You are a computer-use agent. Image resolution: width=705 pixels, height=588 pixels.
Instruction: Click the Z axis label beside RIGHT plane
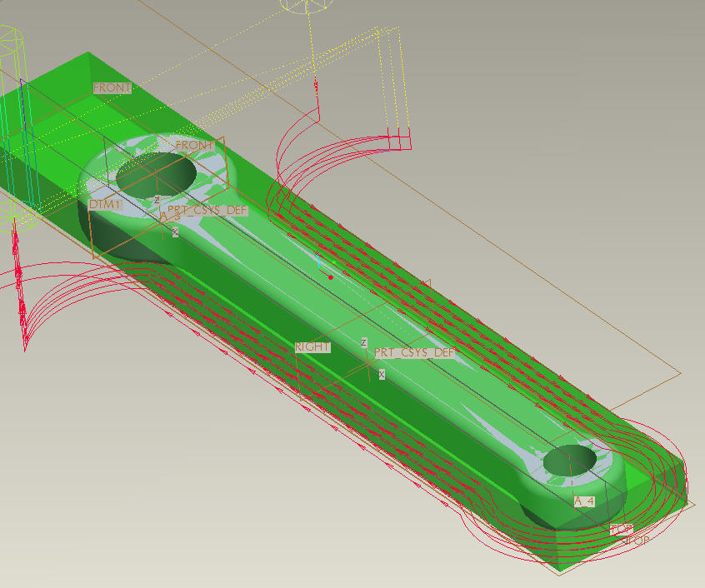point(363,343)
